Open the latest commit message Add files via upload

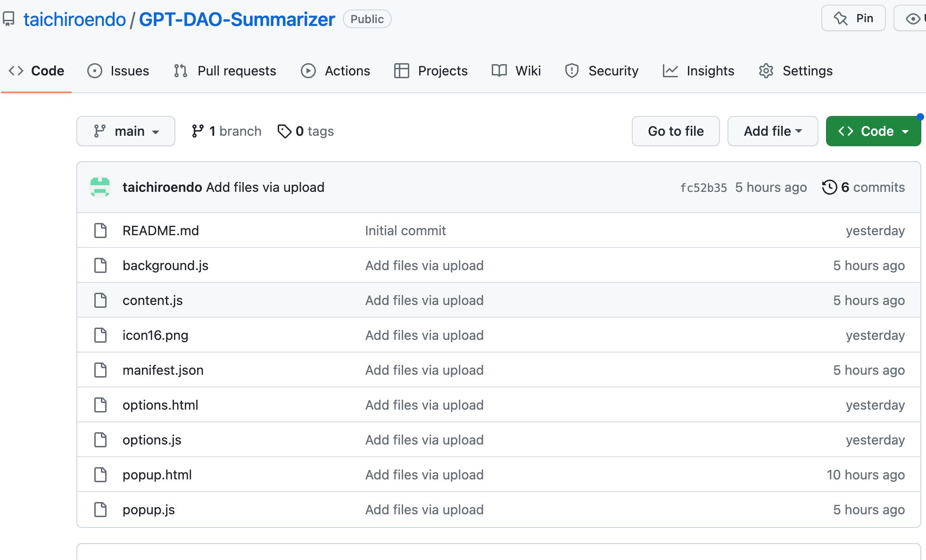tap(265, 187)
